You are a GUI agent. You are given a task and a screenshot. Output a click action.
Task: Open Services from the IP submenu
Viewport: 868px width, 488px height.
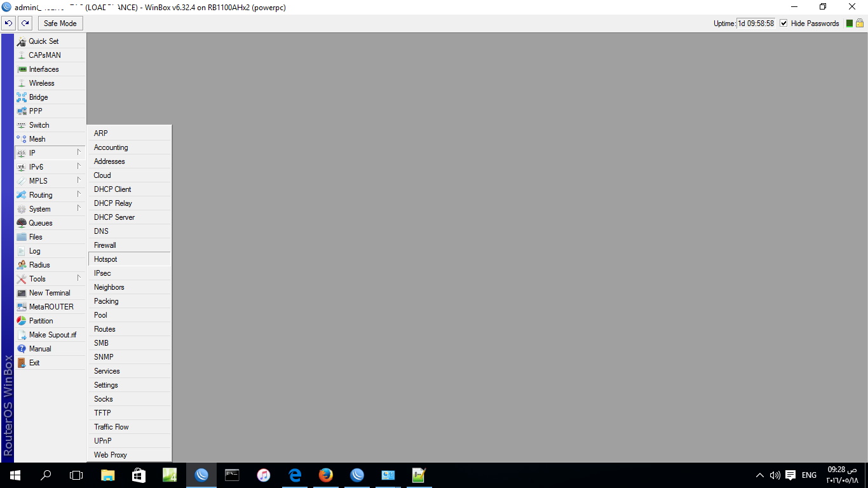[130, 371]
